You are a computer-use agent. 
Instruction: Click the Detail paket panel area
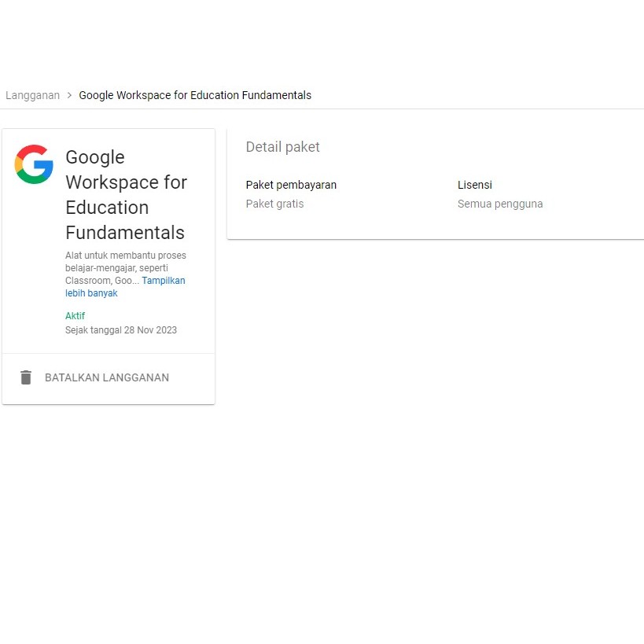pos(432,181)
